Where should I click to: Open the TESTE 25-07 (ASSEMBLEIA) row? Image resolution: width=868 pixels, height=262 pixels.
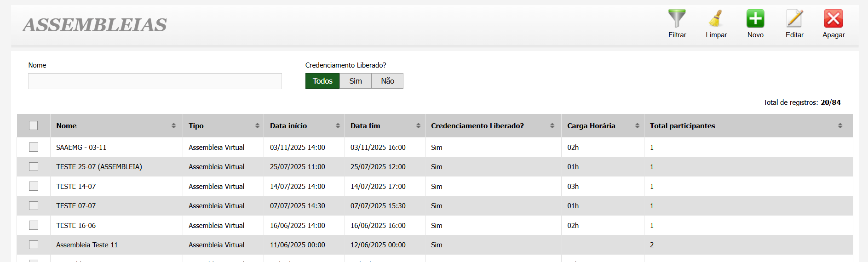click(x=99, y=167)
